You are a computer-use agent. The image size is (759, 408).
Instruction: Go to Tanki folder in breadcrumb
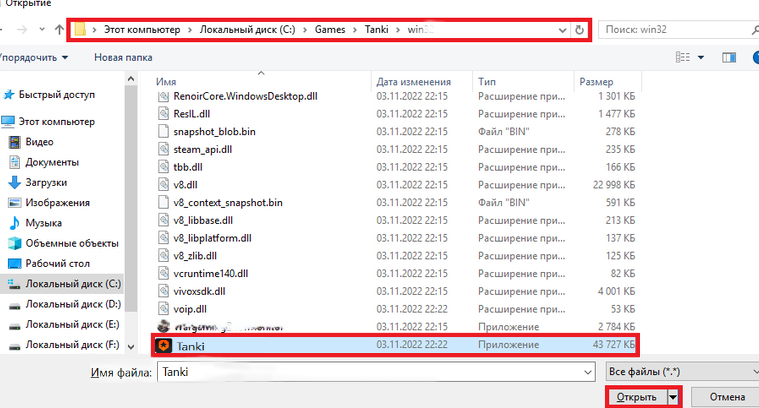tap(377, 30)
